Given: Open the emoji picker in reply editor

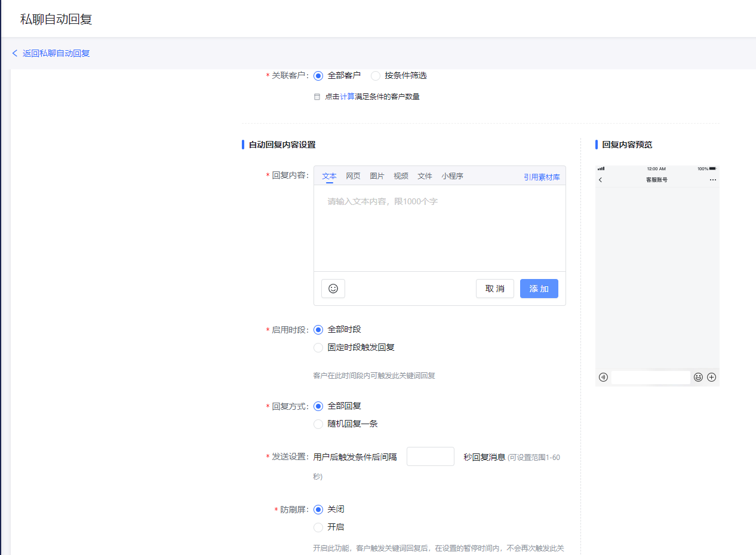Looking at the screenshot, I should click(x=333, y=289).
